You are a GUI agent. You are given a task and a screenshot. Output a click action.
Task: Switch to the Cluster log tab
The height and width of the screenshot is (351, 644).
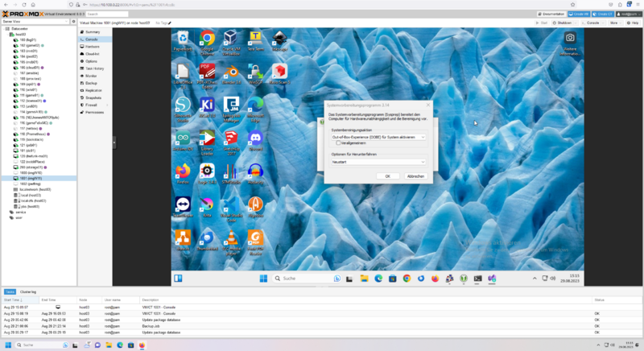point(28,292)
